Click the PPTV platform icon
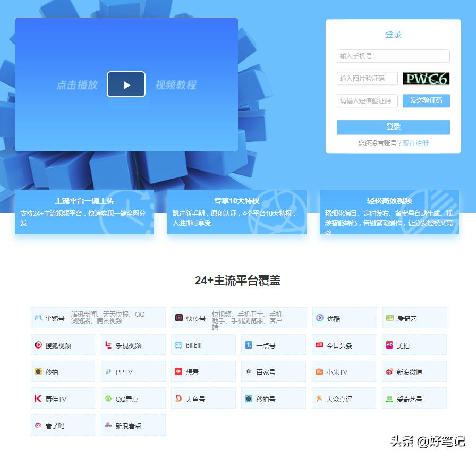476x458 pixels. [x=133, y=372]
